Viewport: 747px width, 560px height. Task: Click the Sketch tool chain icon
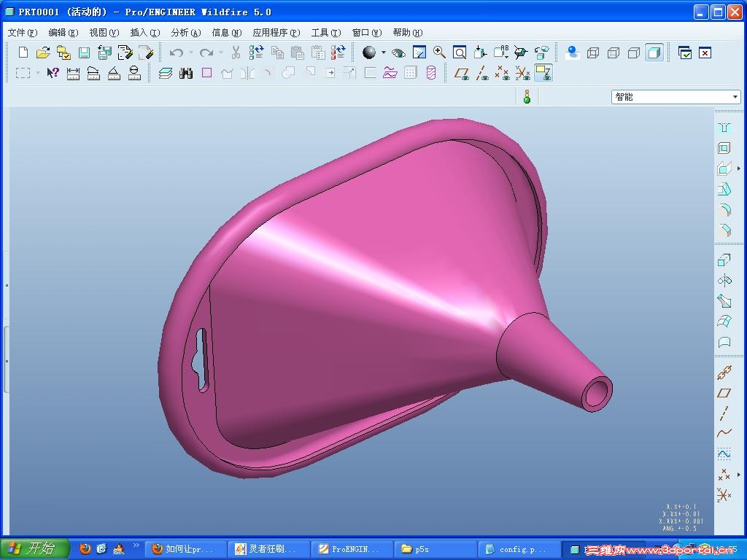[x=724, y=373]
